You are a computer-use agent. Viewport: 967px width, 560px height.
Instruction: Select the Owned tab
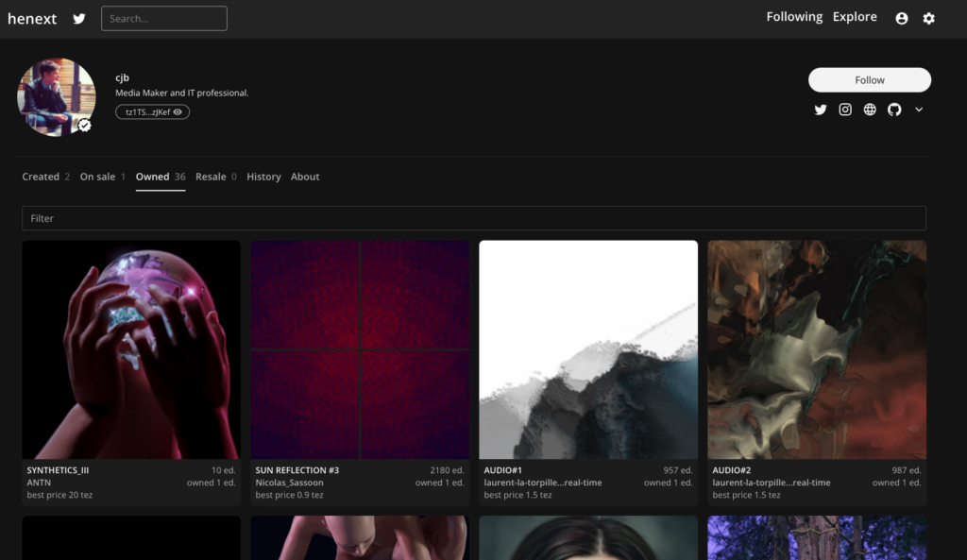pos(161,177)
